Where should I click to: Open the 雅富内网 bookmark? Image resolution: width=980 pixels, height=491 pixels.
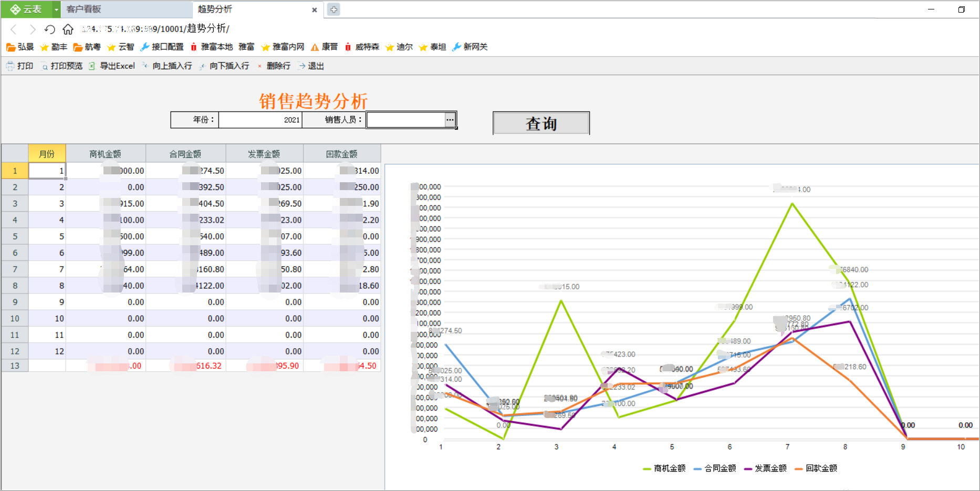(x=283, y=47)
